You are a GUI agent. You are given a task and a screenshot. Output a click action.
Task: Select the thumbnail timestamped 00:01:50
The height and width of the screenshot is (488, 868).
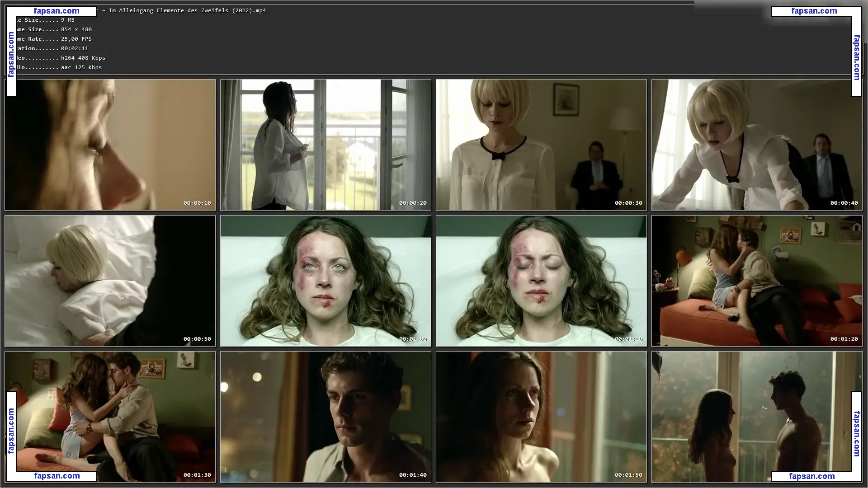(541, 417)
